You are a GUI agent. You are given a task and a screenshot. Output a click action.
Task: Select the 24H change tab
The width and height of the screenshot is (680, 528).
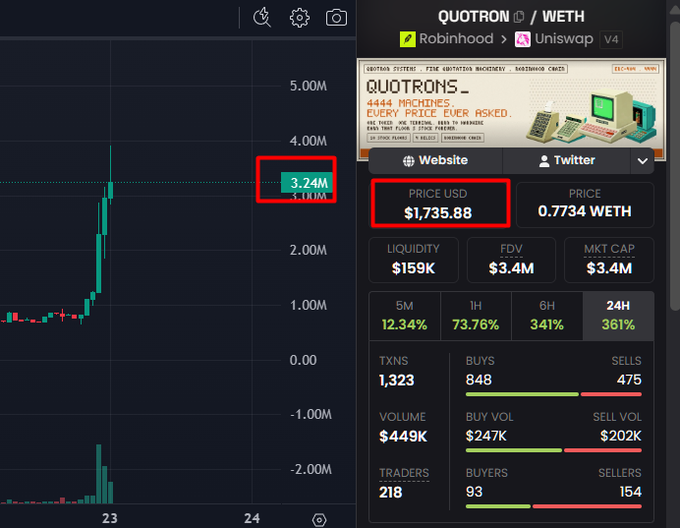coord(618,316)
